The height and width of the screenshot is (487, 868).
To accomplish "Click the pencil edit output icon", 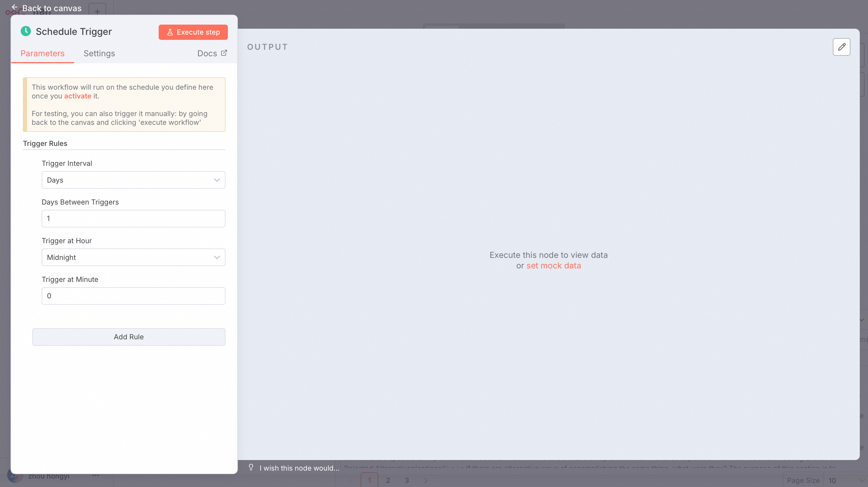I will click(841, 47).
